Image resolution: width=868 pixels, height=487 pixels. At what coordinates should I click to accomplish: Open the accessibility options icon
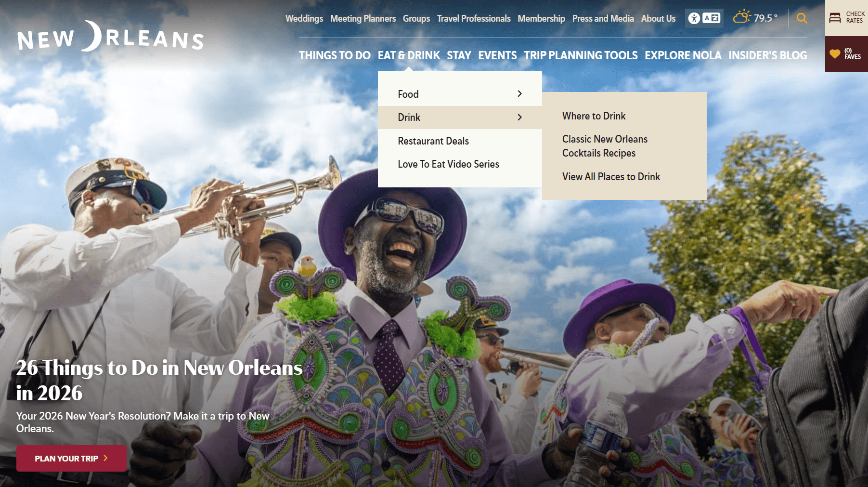pyautogui.click(x=695, y=18)
